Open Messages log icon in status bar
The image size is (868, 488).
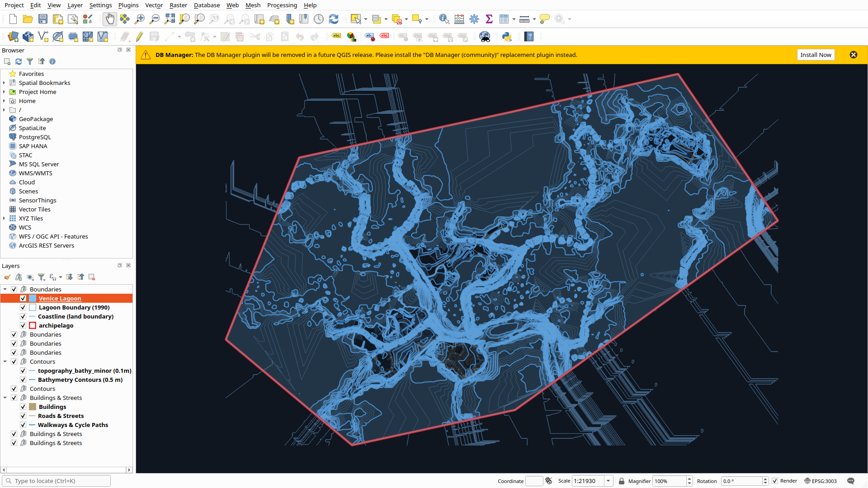[x=851, y=481]
